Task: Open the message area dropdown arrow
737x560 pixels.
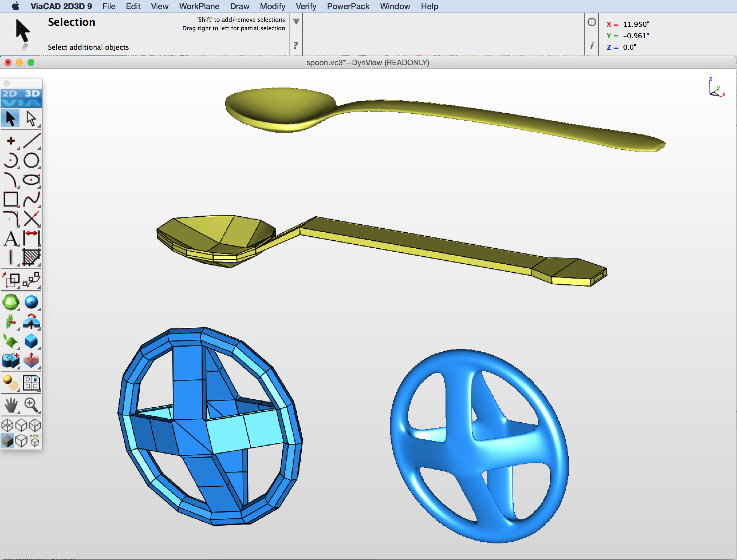Action: click(x=296, y=21)
